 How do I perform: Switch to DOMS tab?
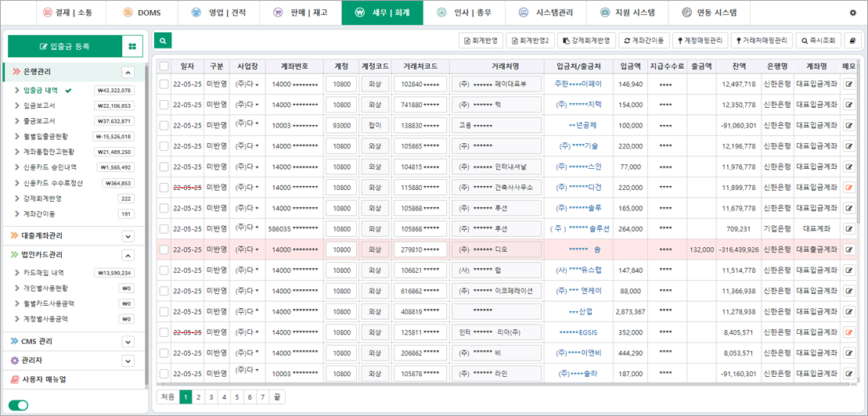tap(142, 13)
